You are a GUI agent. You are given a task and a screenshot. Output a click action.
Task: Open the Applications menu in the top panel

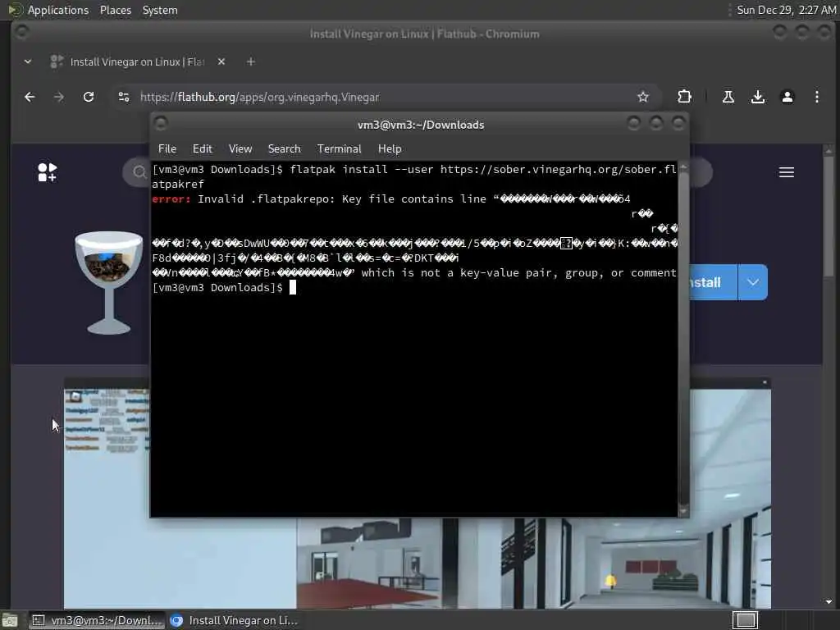pos(58,10)
